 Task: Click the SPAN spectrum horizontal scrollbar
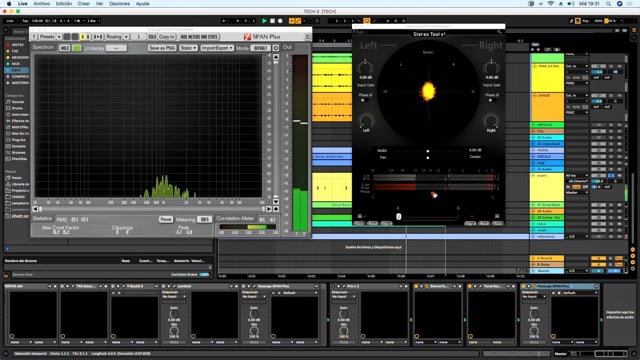pyautogui.click(x=152, y=209)
